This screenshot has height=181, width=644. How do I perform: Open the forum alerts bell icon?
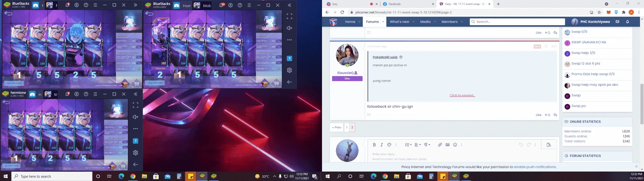click(628, 21)
